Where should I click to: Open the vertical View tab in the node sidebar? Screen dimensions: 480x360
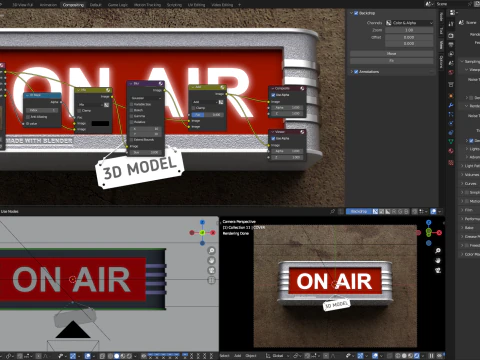(x=441, y=45)
